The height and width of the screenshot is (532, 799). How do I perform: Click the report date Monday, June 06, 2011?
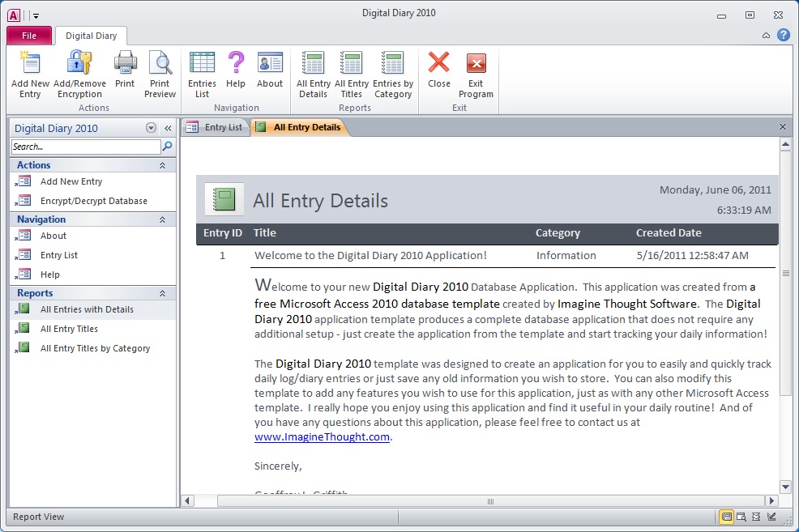pos(716,190)
